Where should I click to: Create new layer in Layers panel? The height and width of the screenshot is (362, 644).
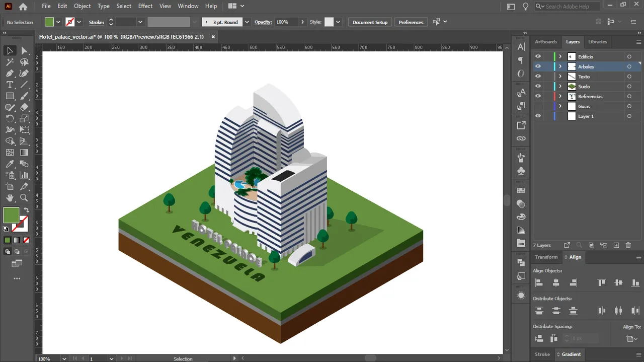click(x=616, y=245)
